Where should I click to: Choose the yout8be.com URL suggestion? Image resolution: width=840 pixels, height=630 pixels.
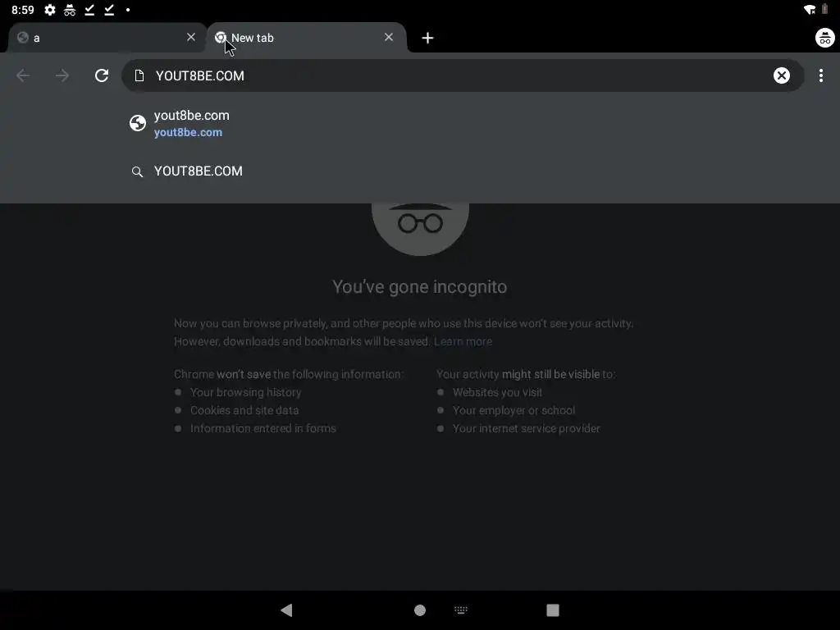pos(420,123)
